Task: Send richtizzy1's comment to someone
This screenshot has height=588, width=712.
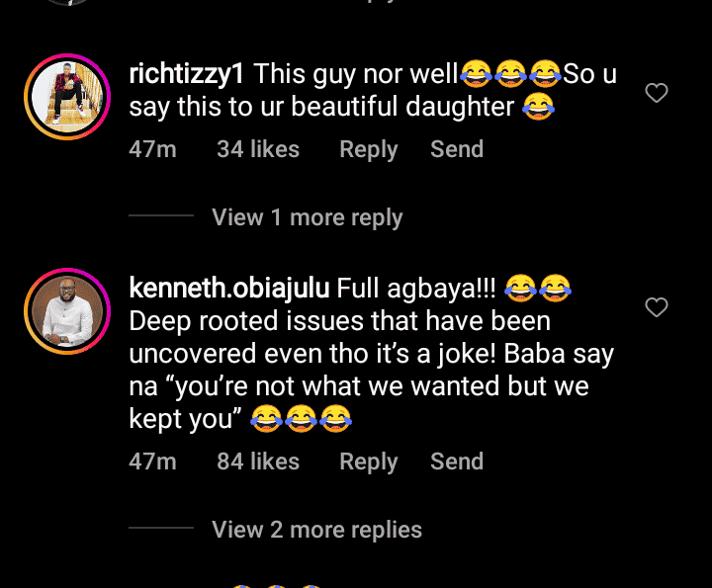Action: click(457, 149)
